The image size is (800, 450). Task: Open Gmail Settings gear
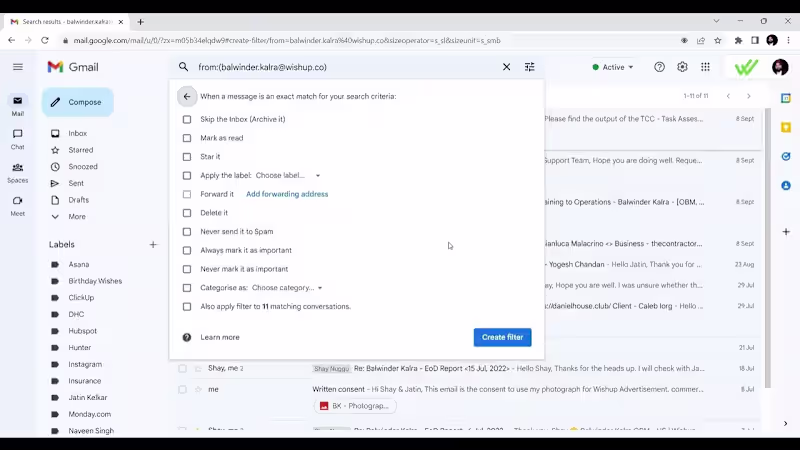682,67
